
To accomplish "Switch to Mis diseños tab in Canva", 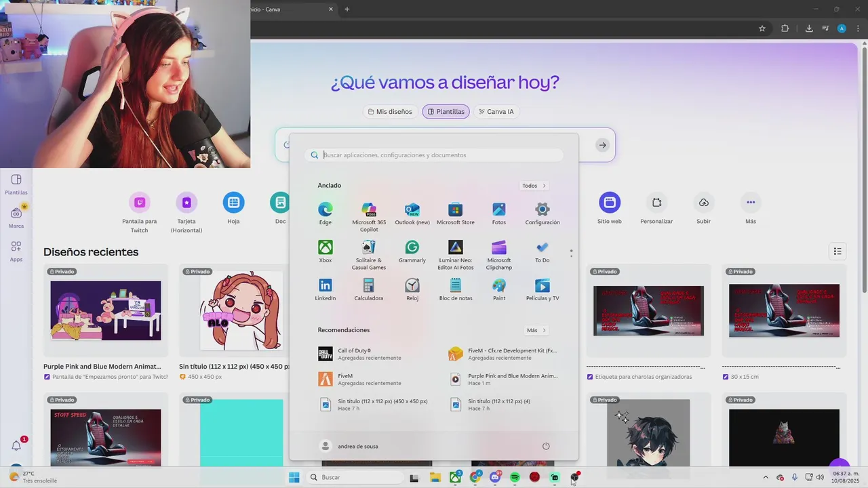I will pos(390,112).
